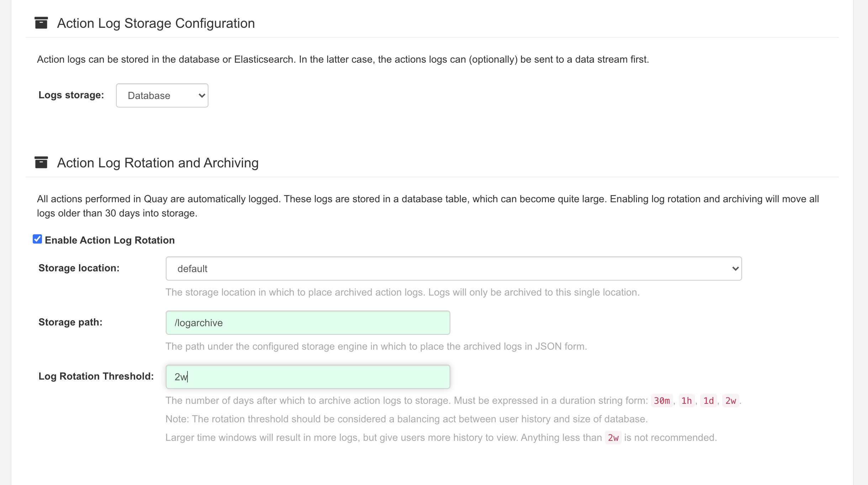
Task: Click the chevron arrow of Storage location select
Action: pyautogui.click(x=735, y=268)
